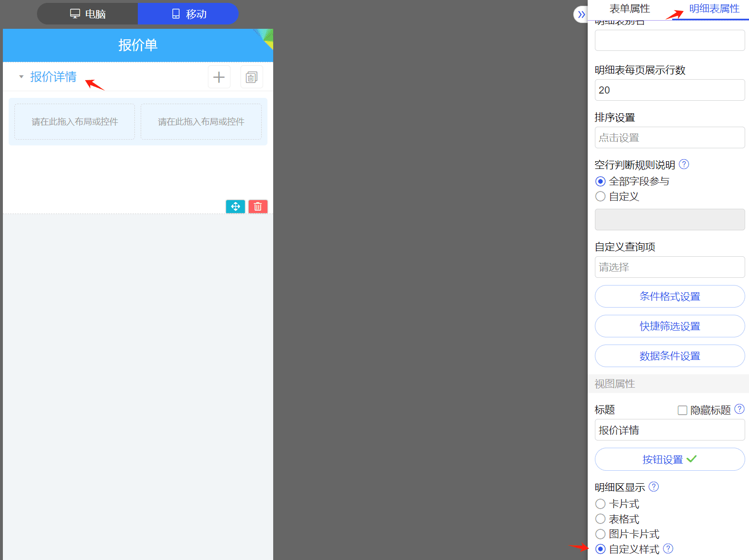
Task: Open 按钮设置 button
Action: (670, 459)
